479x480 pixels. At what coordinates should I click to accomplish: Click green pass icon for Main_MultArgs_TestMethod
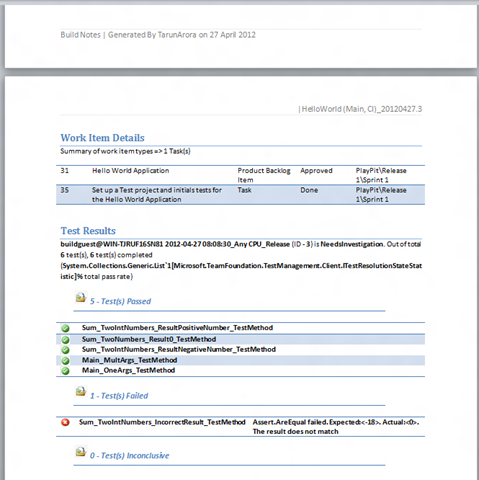[66, 361]
